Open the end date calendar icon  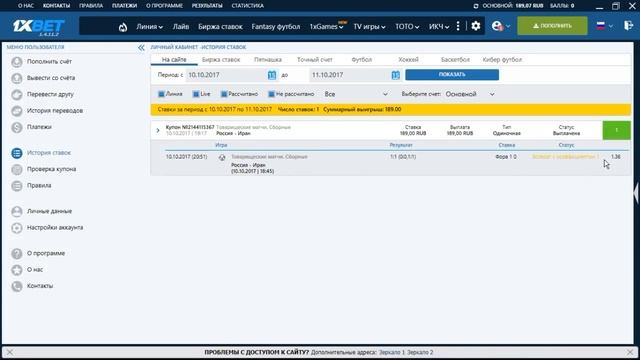pos(396,75)
